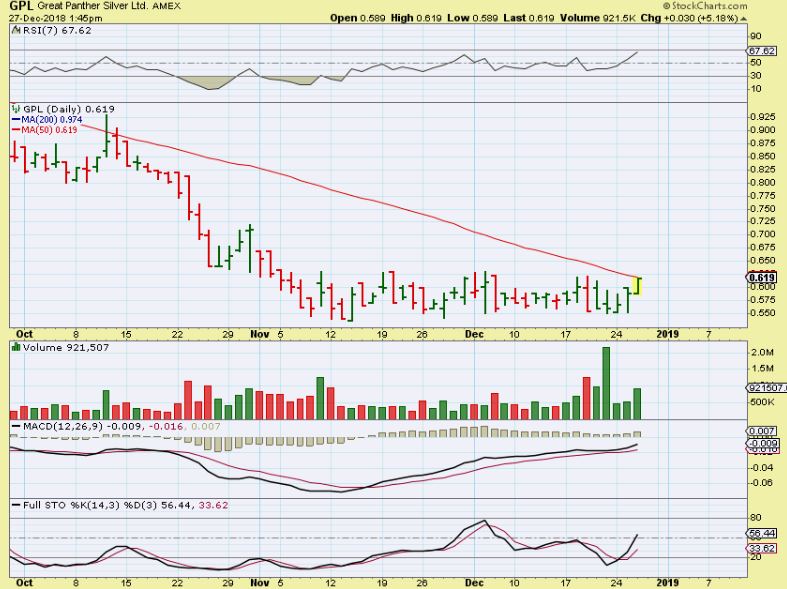Click the price bar icon before GPL (Daily)
Viewport: 787px width, 589px height.
pyautogui.click(x=17, y=109)
